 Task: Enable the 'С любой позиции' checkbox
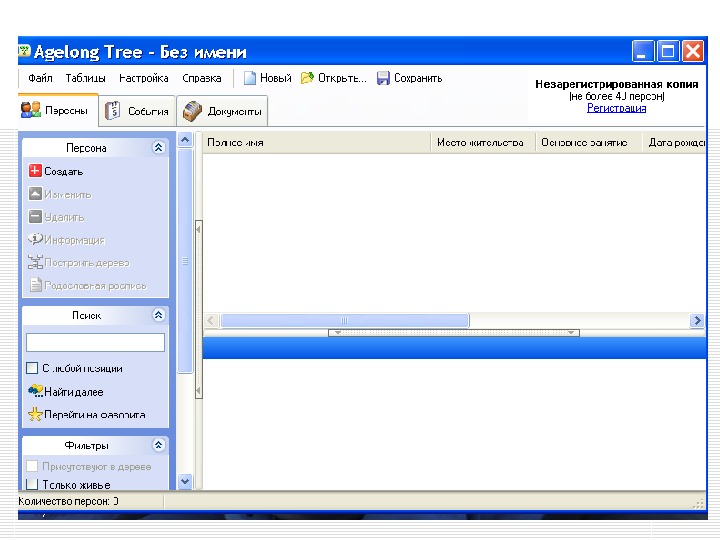click(32, 368)
